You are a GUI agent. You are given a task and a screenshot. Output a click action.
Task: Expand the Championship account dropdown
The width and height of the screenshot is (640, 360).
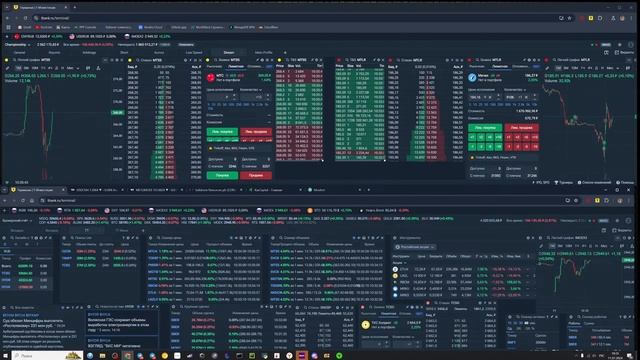pyautogui.click(x=17, y=44)
